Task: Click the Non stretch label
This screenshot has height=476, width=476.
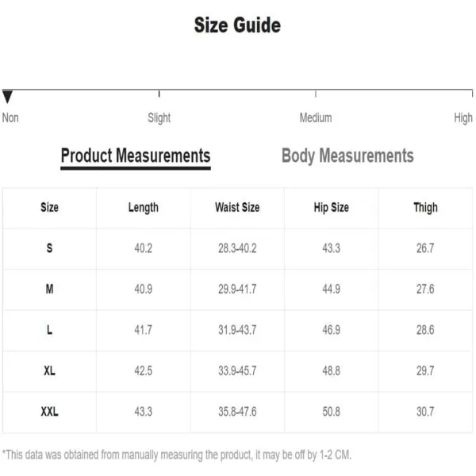Action: click(x=10, y=117)
